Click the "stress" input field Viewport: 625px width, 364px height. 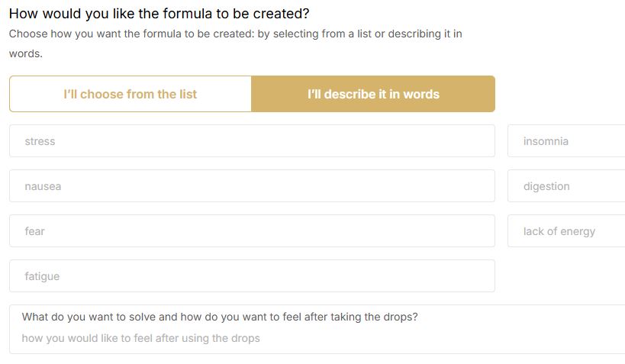click(252, 141)
